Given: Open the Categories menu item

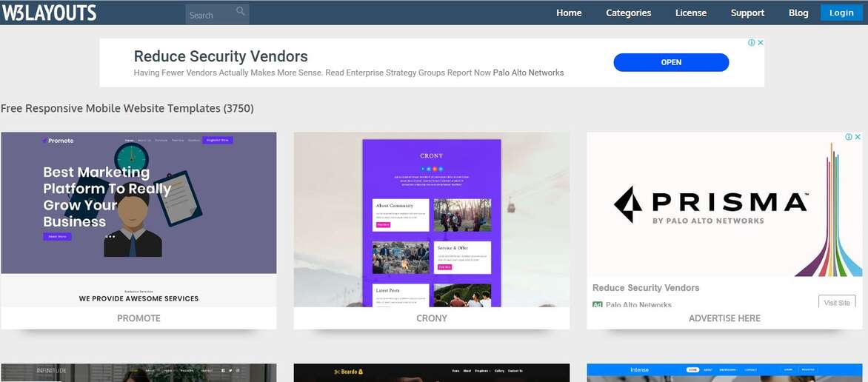Looking at the screenshot, I should pos(628,13).
